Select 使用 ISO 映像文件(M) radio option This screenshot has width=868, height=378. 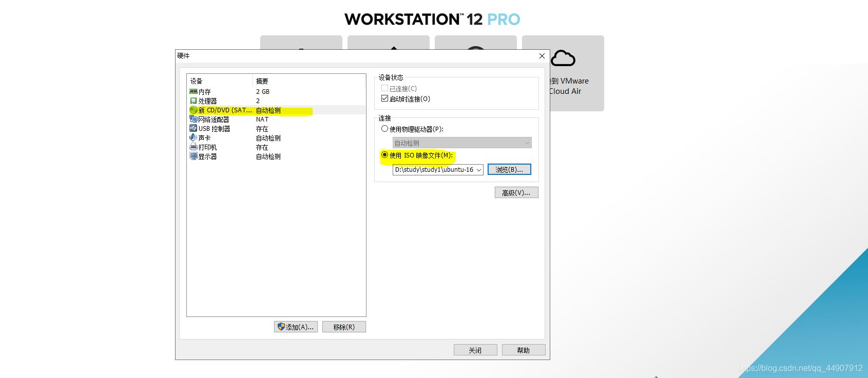point(384,155)
